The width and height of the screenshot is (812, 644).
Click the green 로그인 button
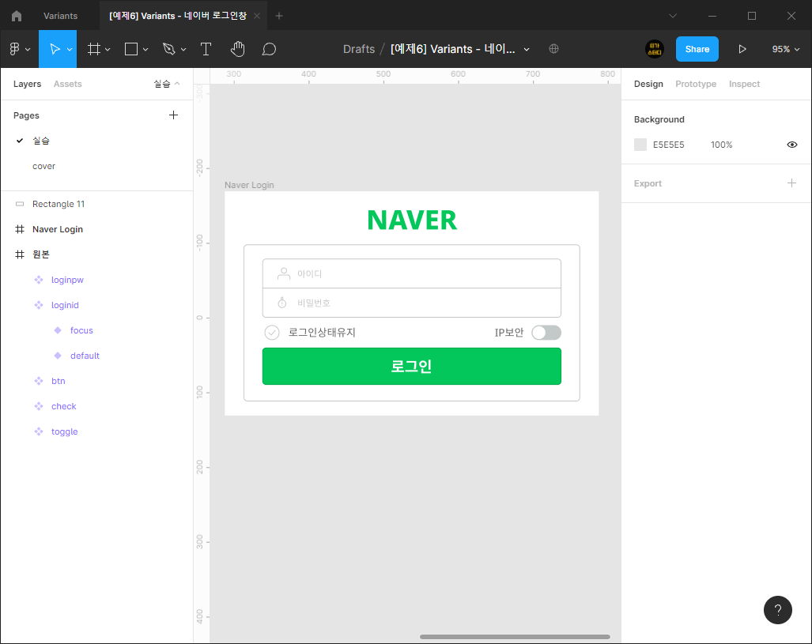click(412, 366)
